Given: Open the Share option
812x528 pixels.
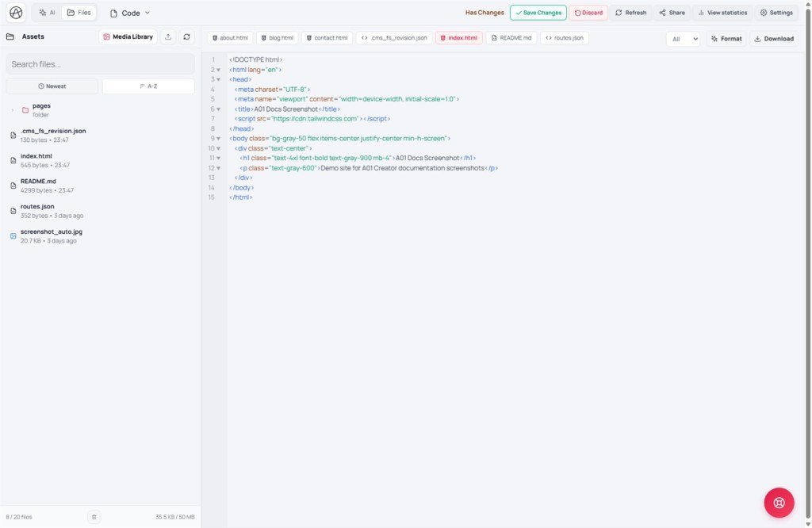Looking at the screenshot, I should click(x=672, y=13).
